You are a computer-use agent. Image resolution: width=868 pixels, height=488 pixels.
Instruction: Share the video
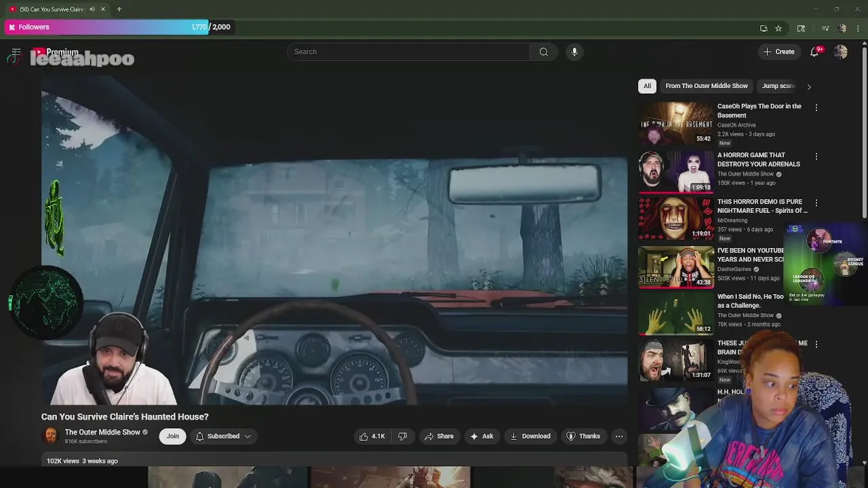click(x=439, y=436)
